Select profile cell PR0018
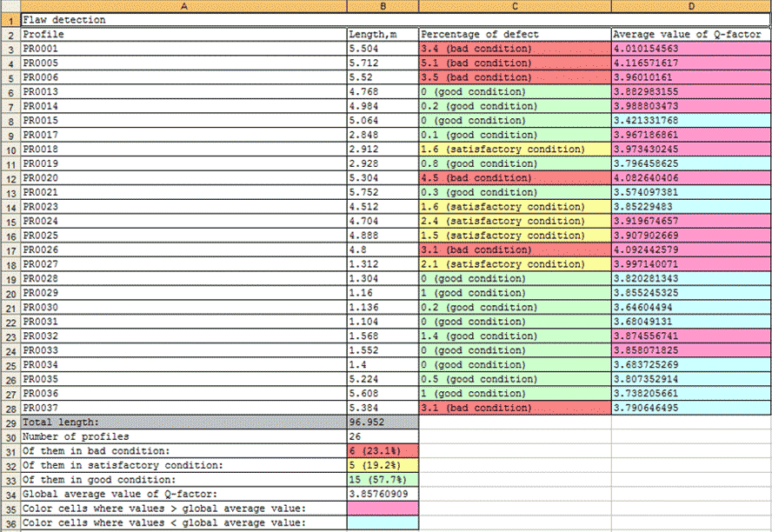This screenshot has height=532, width=772. [x=183, y=149]
